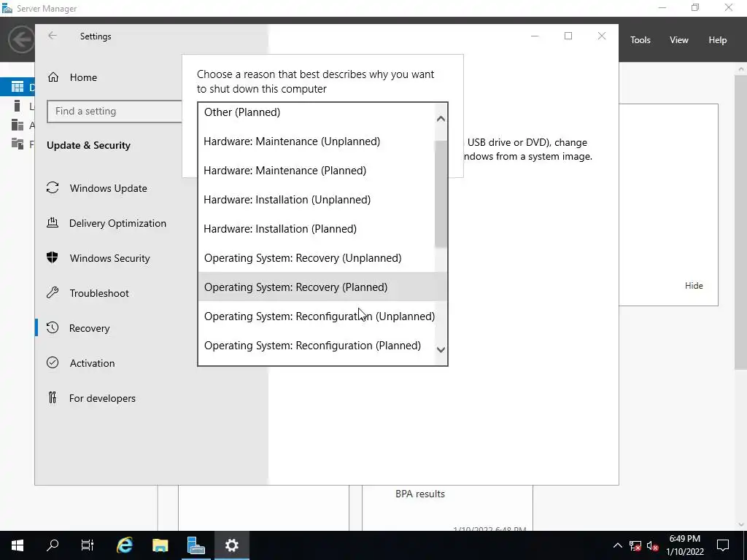Screen dimensions: 747x560
Task: Click the For developers tools icon
Action: 53,397
